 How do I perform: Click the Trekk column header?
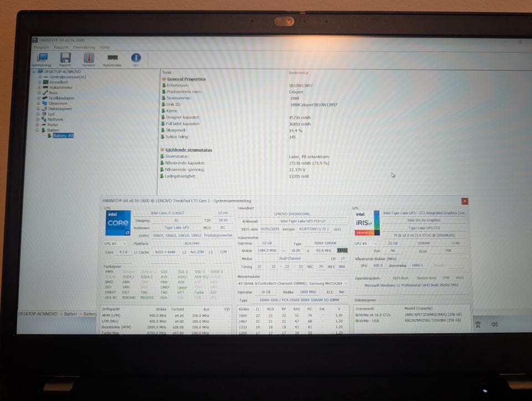(167, 73)
